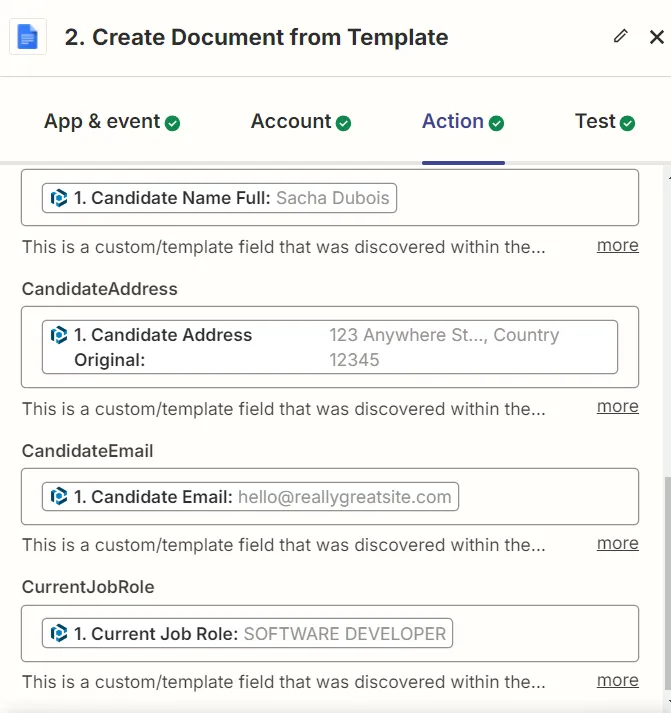
Task: Select the Candidate Name Full mapped value
Action: pyautogui.click(x=219, y=198)
